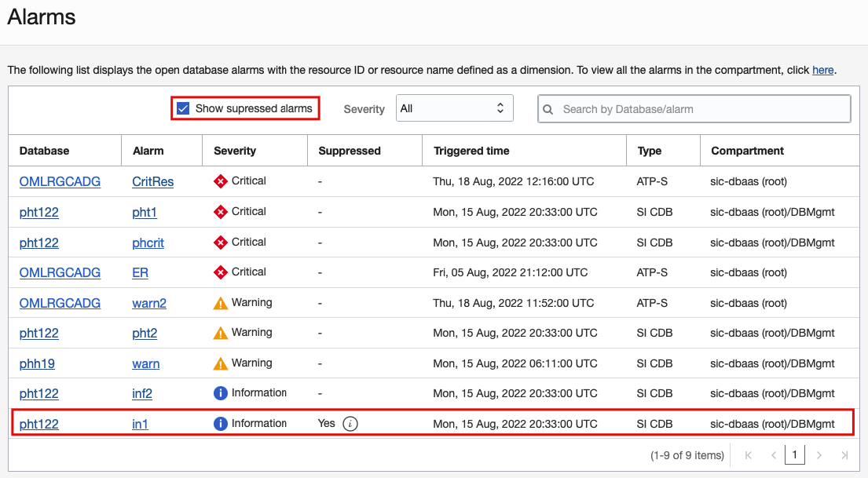Sort by the Triggered time column header
Screen dimensions: 868x478
(x=471, y=151)
